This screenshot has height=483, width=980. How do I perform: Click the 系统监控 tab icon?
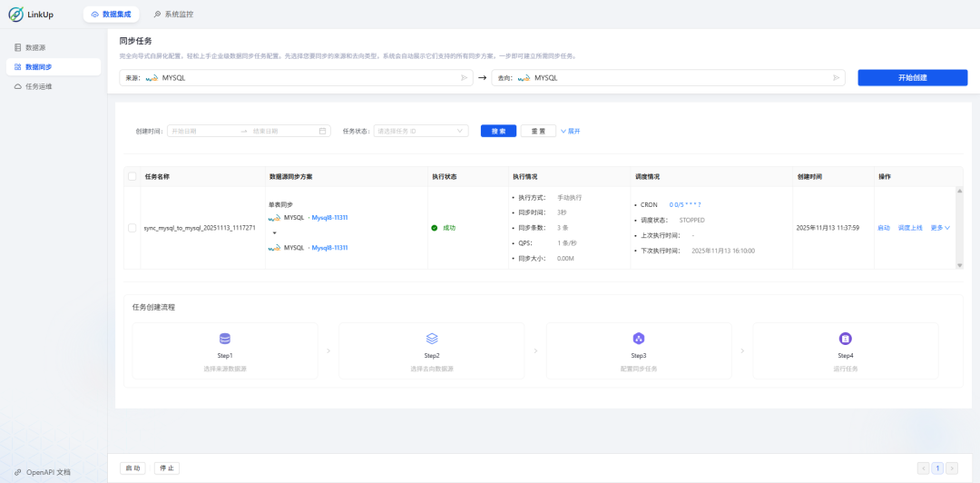coord(158,14)
